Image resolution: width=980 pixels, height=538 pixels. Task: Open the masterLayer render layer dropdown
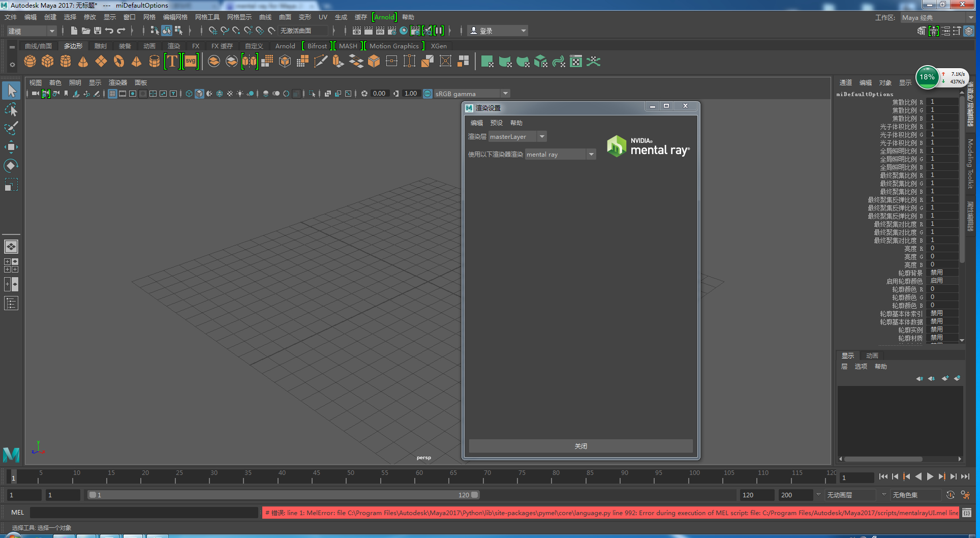coord(517,137)
